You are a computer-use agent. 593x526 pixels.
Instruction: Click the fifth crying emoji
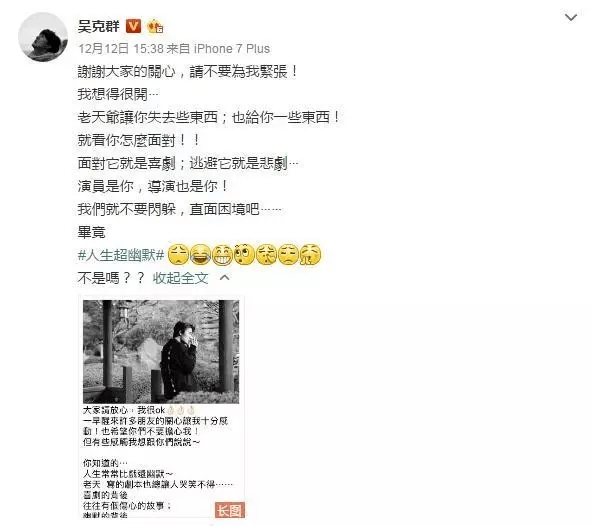tap(267, 254)
